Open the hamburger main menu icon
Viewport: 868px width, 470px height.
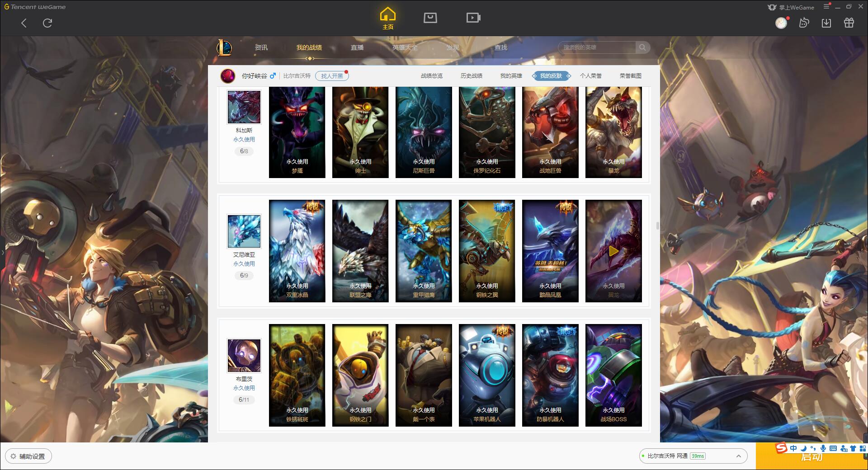coord(827,6)
